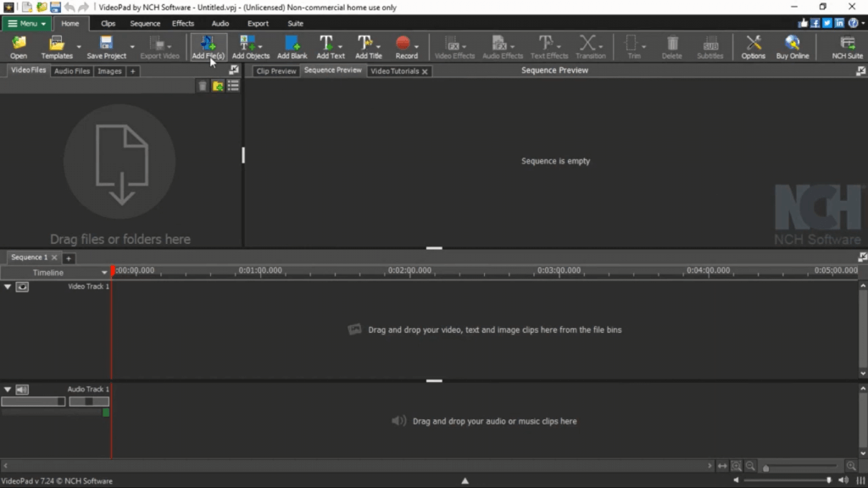
Task: Click the bin's trash delete icon
Action: (x=203, y=86)
